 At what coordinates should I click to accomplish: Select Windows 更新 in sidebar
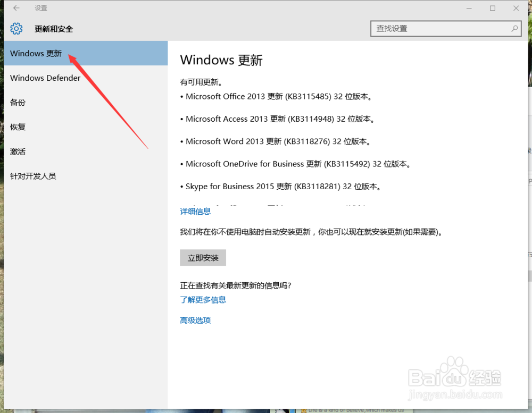(86, 53)
